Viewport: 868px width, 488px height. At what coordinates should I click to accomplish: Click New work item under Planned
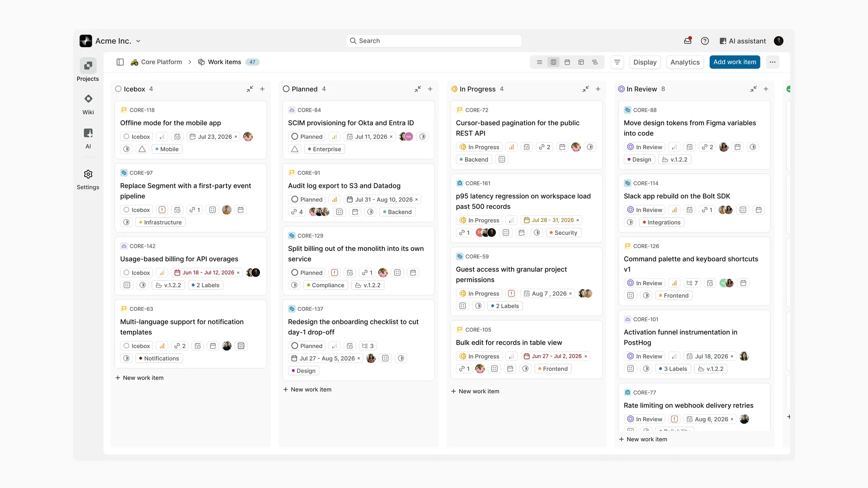click(307, 389)
